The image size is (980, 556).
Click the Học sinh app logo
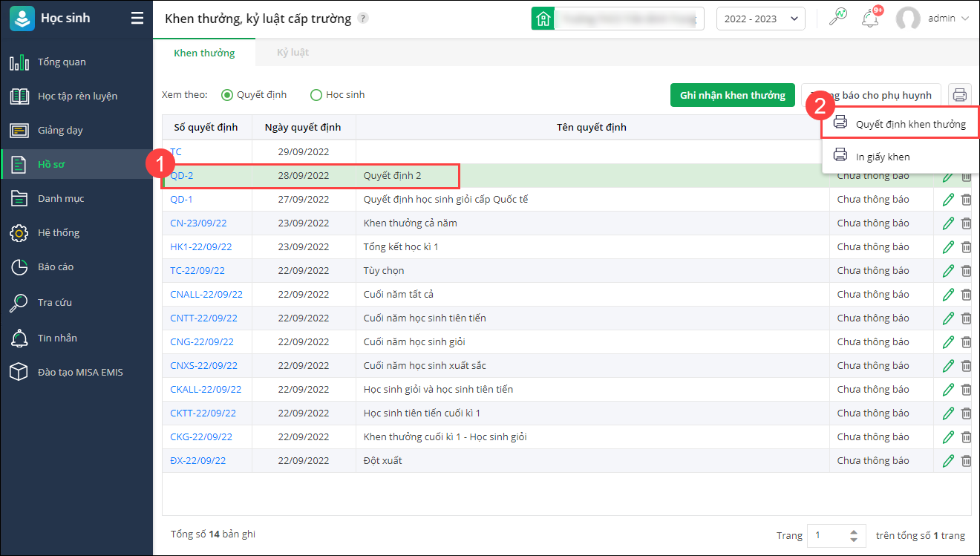[x=22, y=19]
